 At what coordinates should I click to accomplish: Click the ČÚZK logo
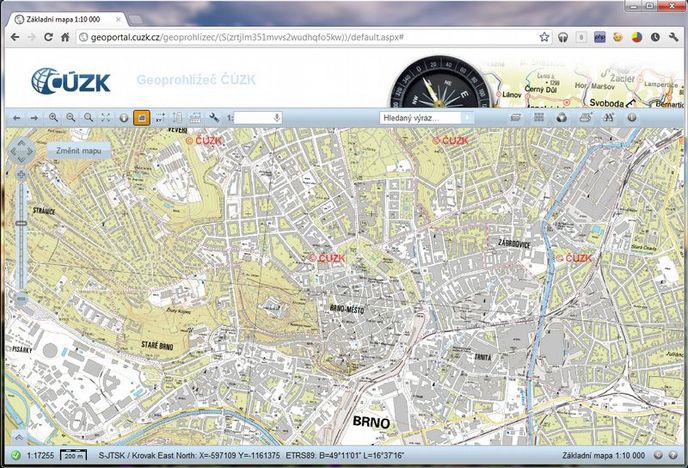pyautogui.click(x=71, y=81)
